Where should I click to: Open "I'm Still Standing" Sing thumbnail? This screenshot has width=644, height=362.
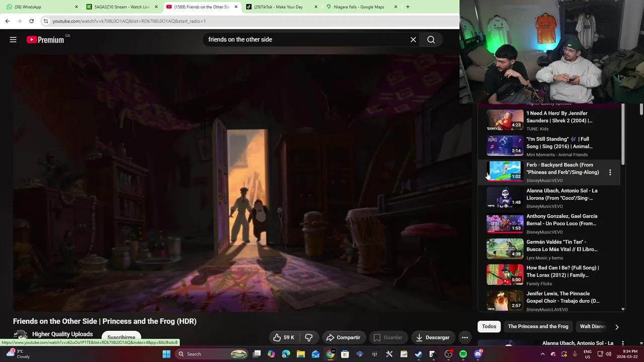[505, 146]
